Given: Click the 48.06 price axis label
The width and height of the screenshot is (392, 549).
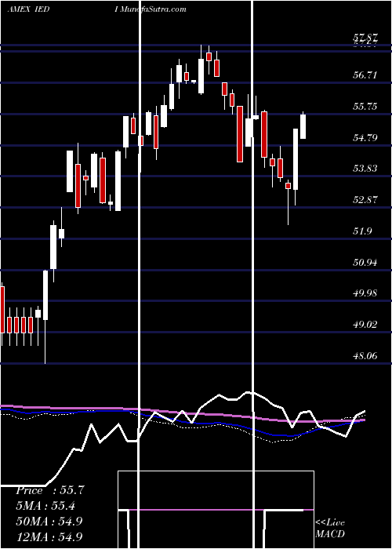Looking at the screenshot, I should coord(365,356).
